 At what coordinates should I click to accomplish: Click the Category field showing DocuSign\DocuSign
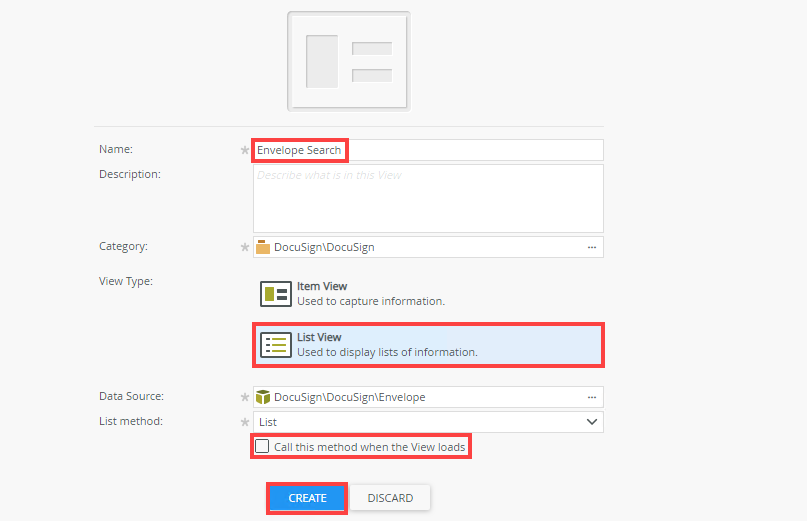tap(420, 247)
